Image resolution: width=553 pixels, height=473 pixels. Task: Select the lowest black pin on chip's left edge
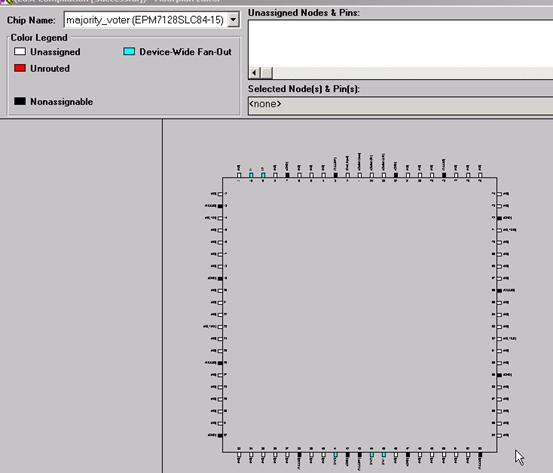pyautogui.click(x=220, y=435)
